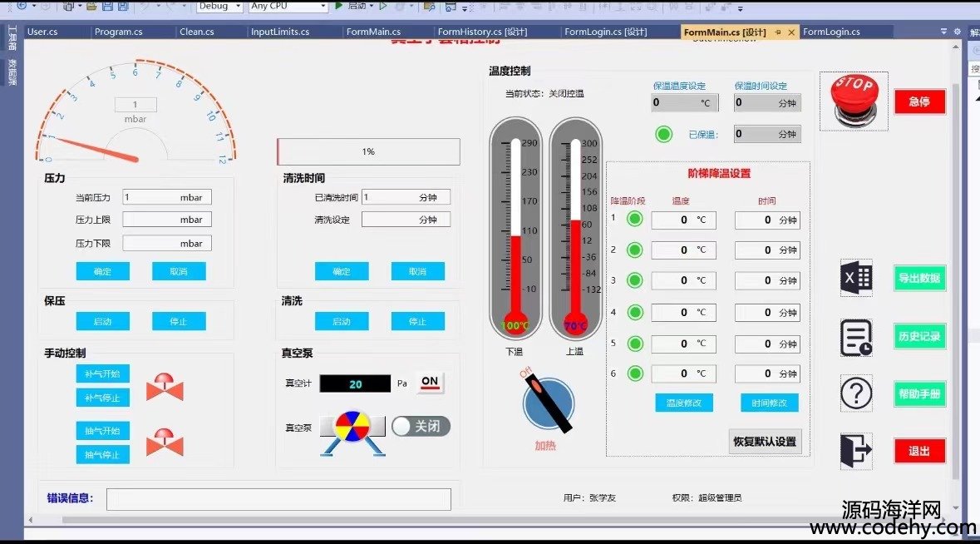Viewport: 980px width, 544px height.
Task: Click the 保温温度设定 input field
Action: (685, 102)
